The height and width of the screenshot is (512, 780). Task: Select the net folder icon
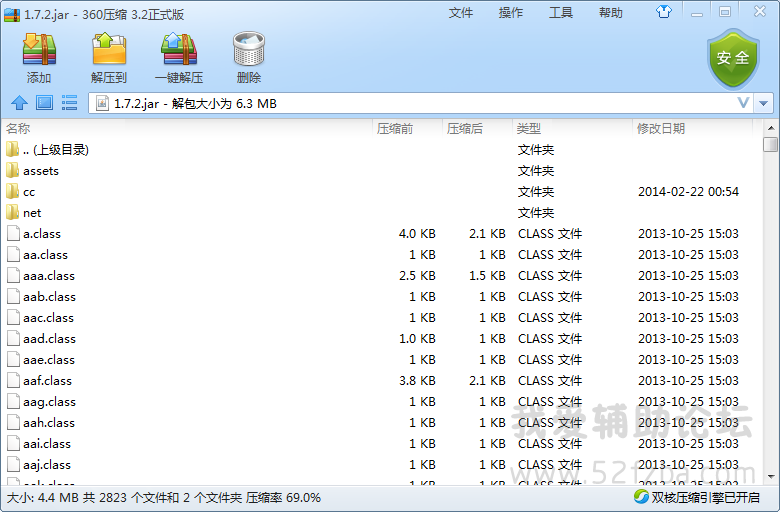[13, 212]
